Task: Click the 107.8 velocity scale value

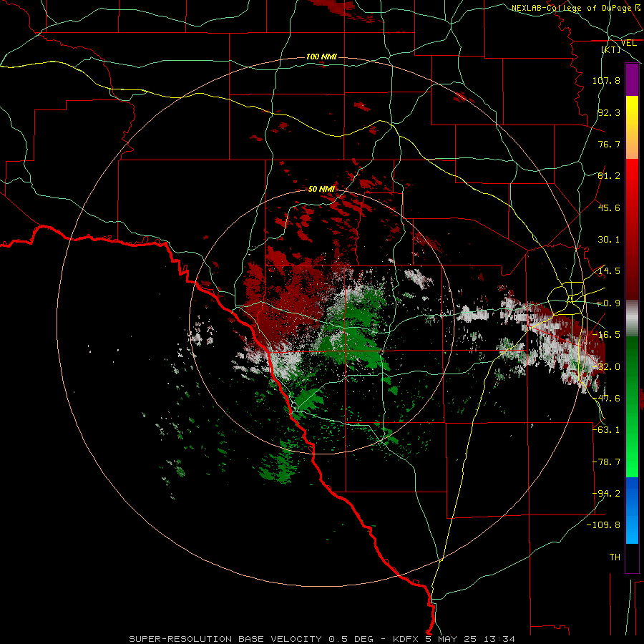Action: [x=606, y=80]
